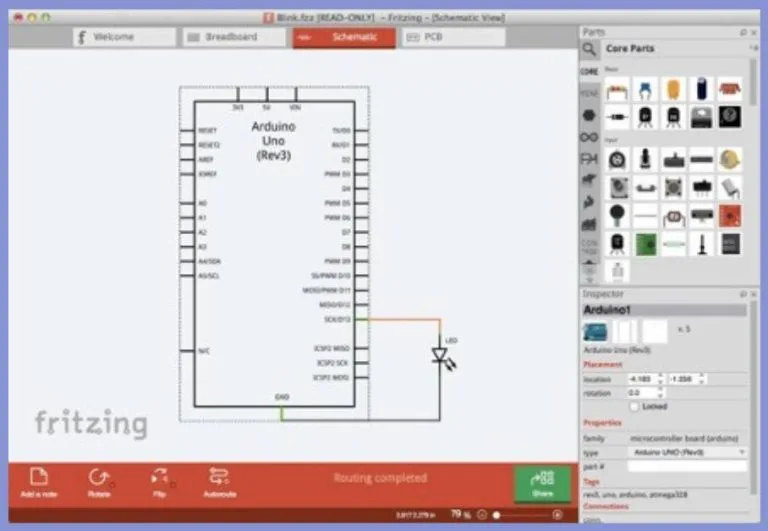Image resolution: width=768 pixels, height=531 pixels.
Task: Open the parts search magnifier
Action: coord(589,49)
